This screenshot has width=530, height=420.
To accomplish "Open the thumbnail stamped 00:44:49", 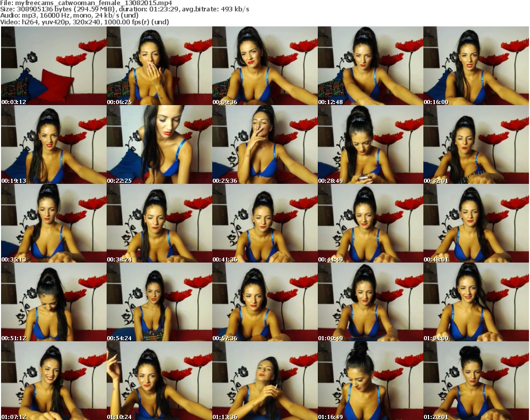I will [x=371, y=224].
